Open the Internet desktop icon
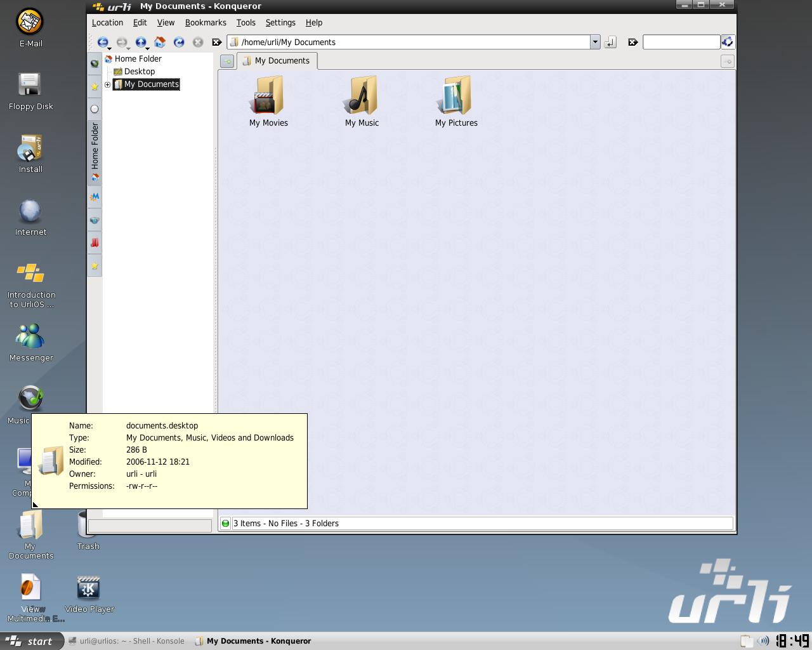The height and width of the screenshot is (650, 812). coord(30,217)
